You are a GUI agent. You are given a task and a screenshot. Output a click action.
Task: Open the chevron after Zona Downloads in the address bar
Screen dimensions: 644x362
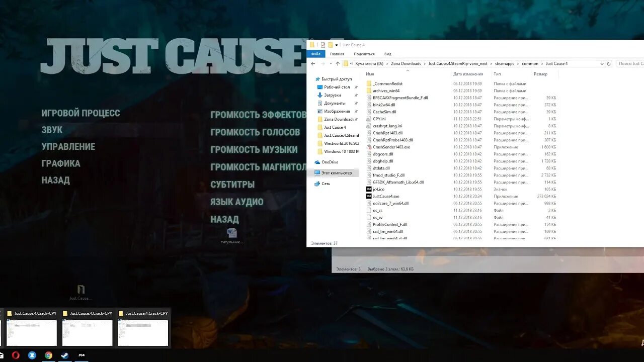[425, 64]
